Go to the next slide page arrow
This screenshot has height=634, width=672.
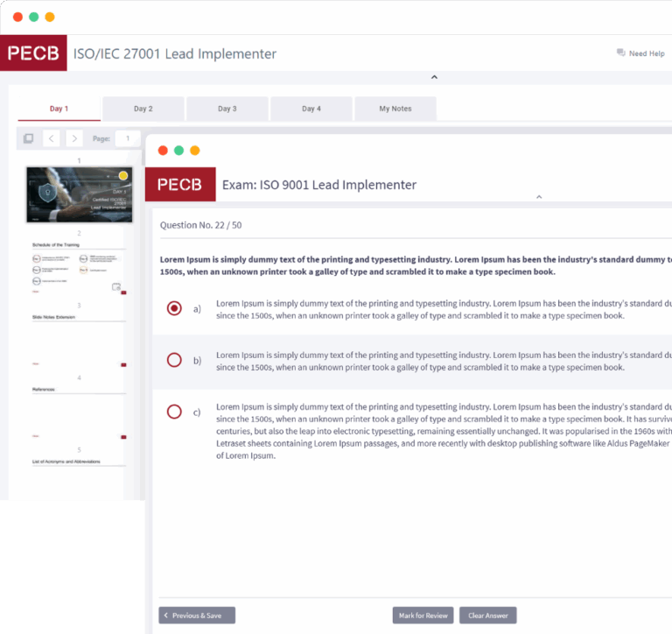pos(74,138)
